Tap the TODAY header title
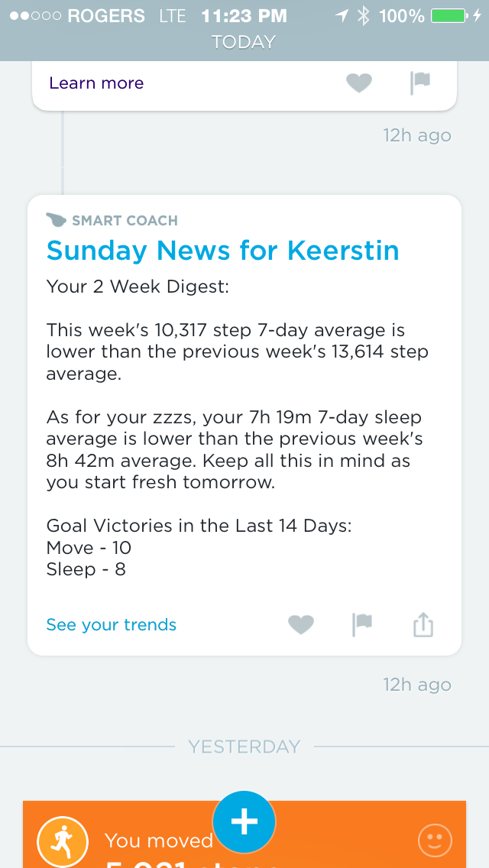 click(244, 43)
